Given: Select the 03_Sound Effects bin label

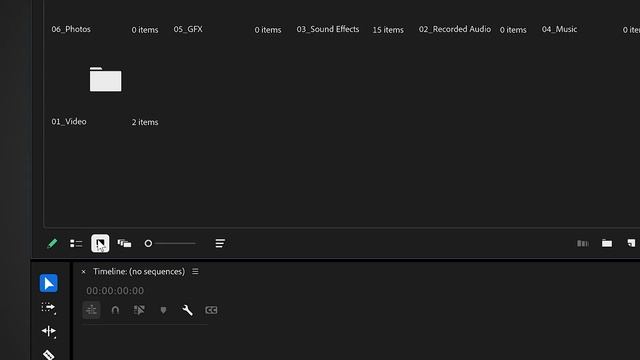Looking at the screenshot, I should [328, 29].
